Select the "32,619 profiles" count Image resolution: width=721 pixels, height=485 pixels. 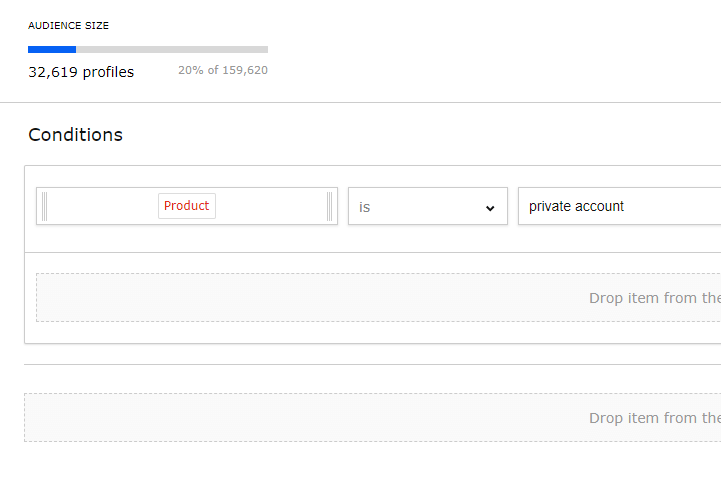81,72
